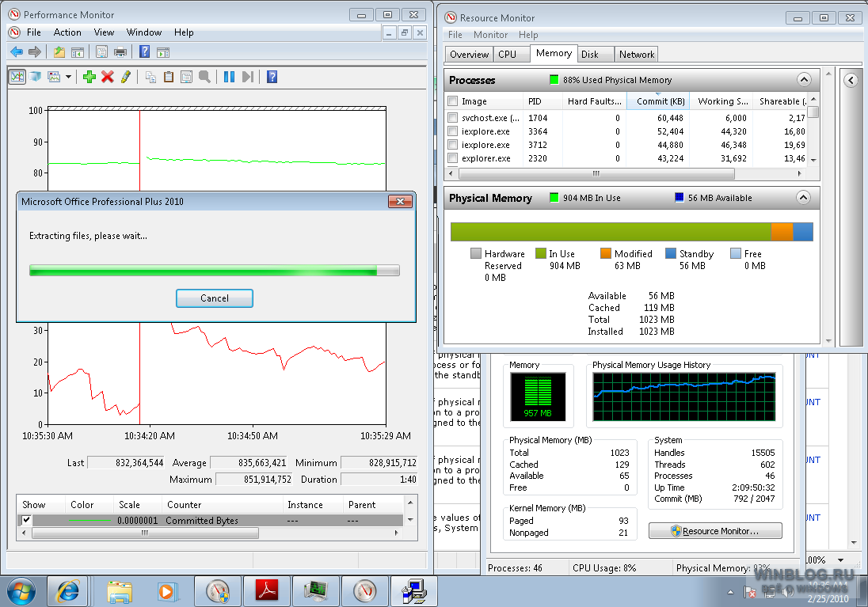The width and height of the screenshot is (868, 607).
Task: Open the Window menu in Performance Monitor
Action: tap(144, 32)
